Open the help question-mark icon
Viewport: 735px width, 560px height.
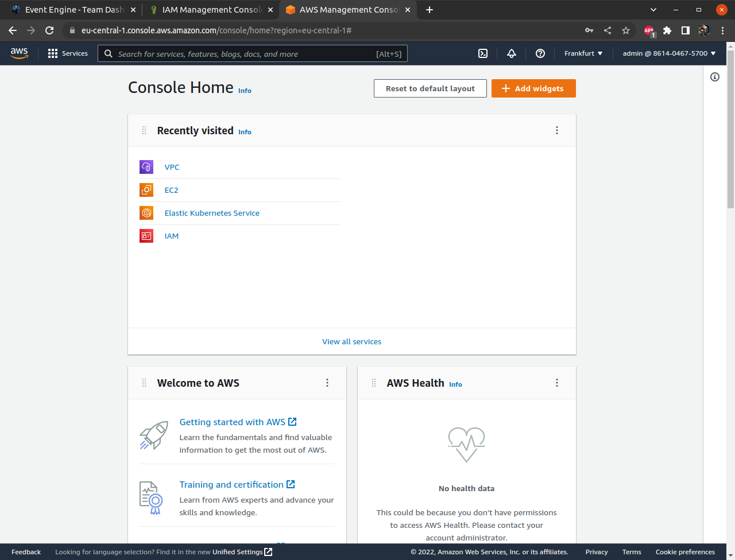tap(540, 53)
